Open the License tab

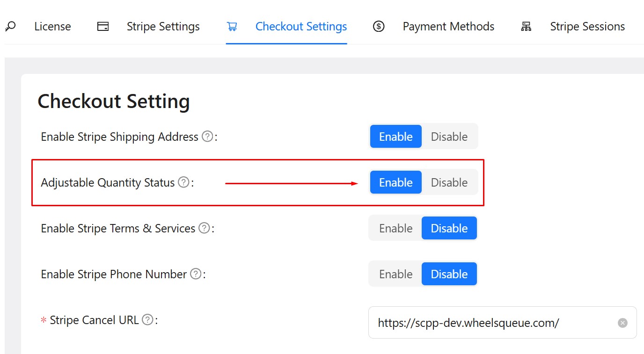pos(52,27)
